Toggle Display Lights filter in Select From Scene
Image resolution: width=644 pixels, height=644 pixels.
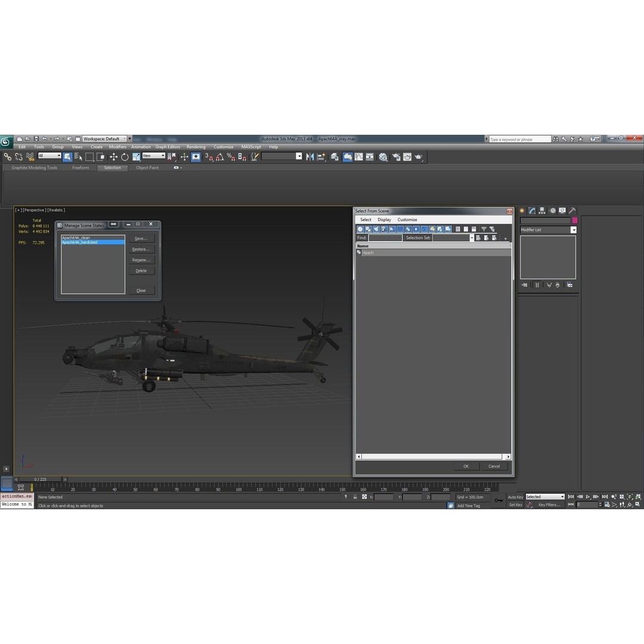(x=376, y=229)
